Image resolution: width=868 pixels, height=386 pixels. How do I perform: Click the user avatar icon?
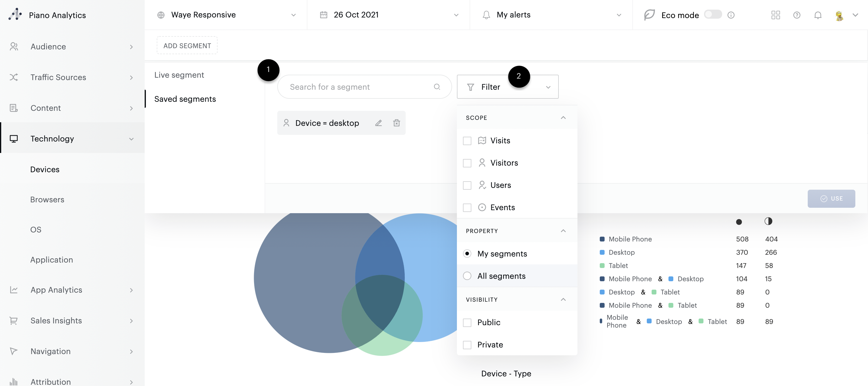click(x=839, y=15)
